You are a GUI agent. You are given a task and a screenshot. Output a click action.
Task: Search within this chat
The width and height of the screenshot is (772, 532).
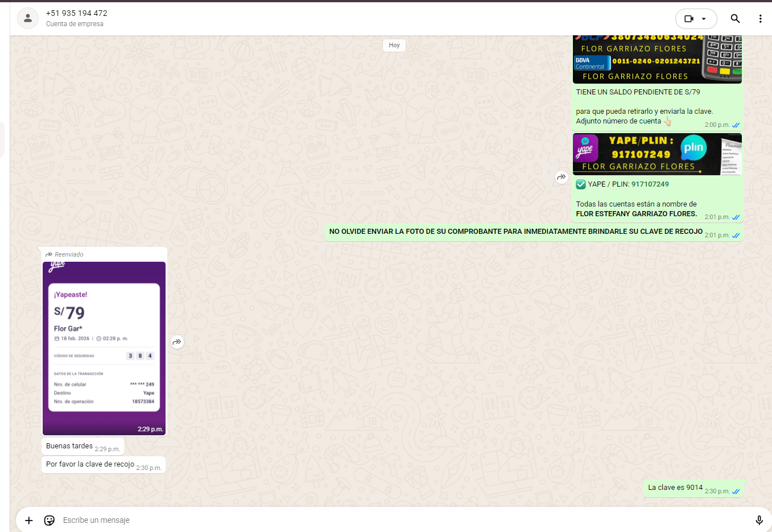(x=735, y=19)
